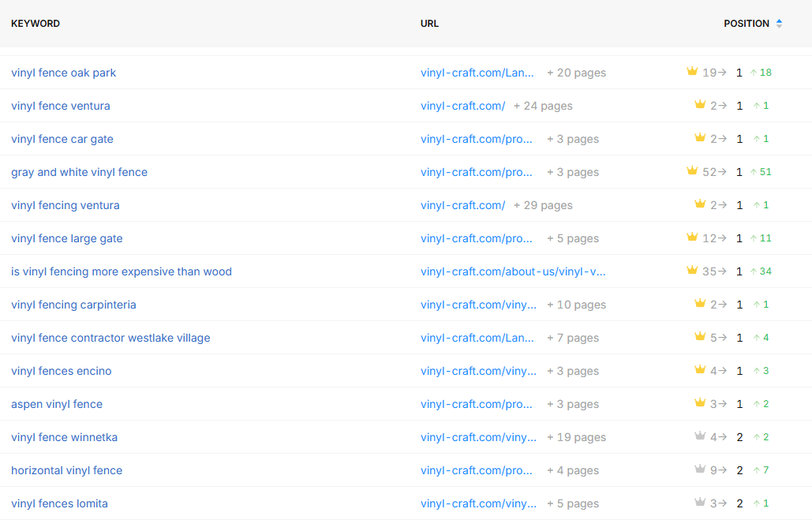812x520 pixels.
Task: Expand + 3 pages for aspen vinyl fence
Action: tap(573, 405)
